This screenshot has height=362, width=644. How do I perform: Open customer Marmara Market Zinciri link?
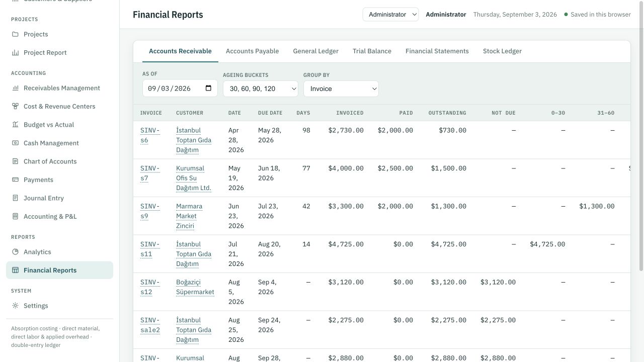pos(189,216)
